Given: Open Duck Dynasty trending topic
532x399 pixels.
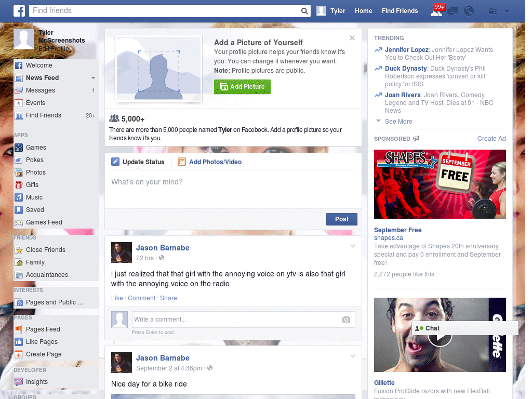Looking at the screenshot, I should [406, 69].
